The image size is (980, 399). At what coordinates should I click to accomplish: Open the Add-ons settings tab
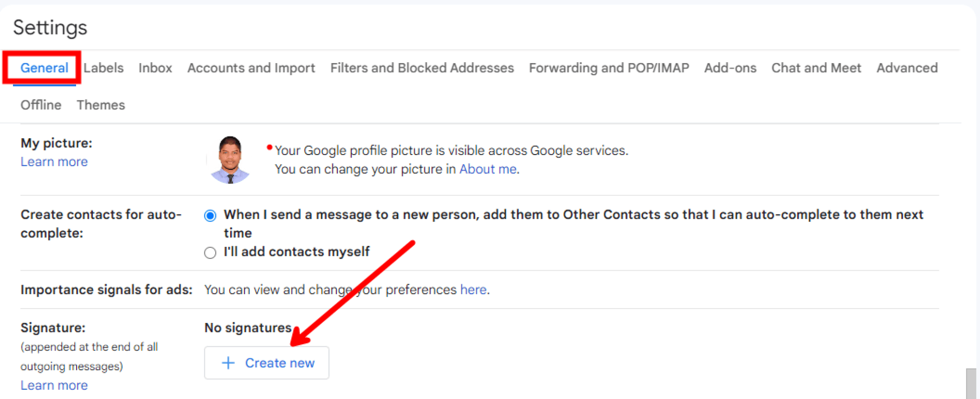point(730,68)
